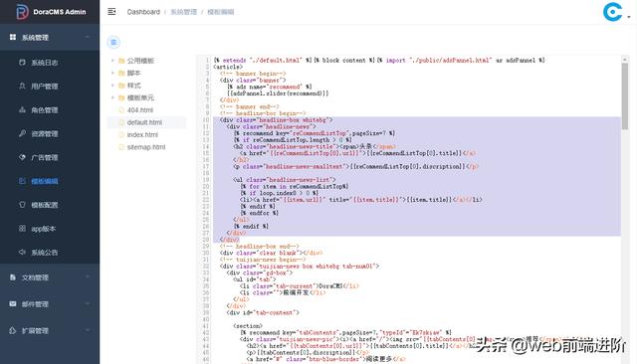Viewport: 637px width, 364px height.
Task: Click the 'endfor' code line
Action: [259, 213]
